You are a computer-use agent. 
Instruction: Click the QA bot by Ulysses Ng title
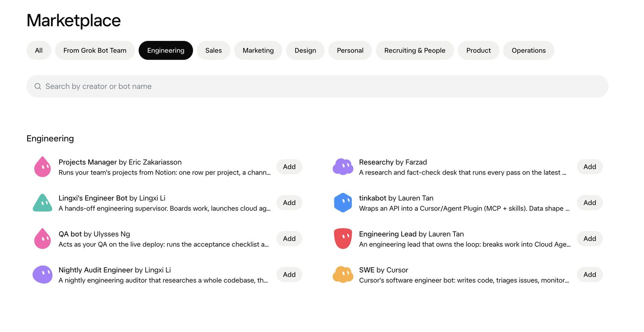(94, 234)
